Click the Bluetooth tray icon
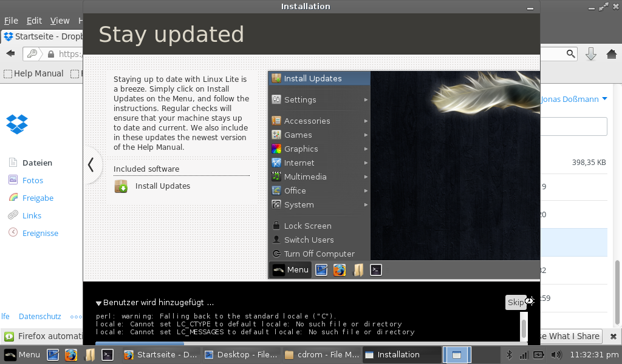This screenshot has width=622, height=364. pyautogui.click(x=510, y=355)
